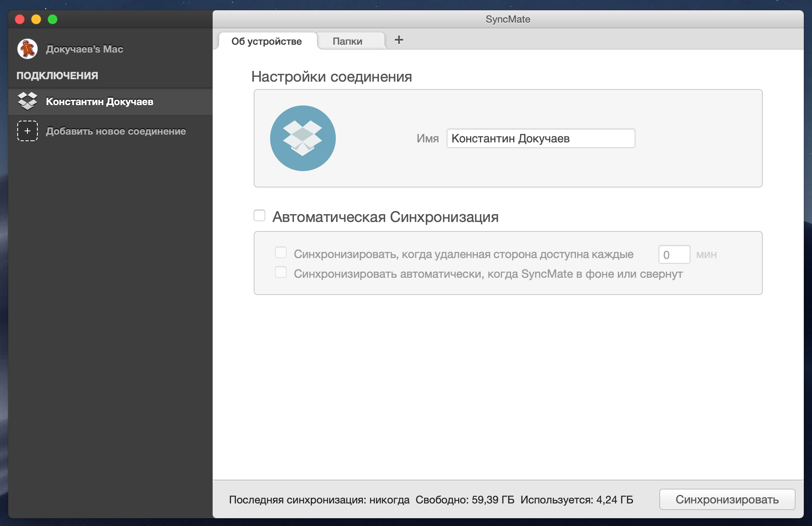Image resolution: width=812 pixels, height=526 pixels.
Task: Click the gingerbread man avatar icon
Action: click(x=28, y=49)
